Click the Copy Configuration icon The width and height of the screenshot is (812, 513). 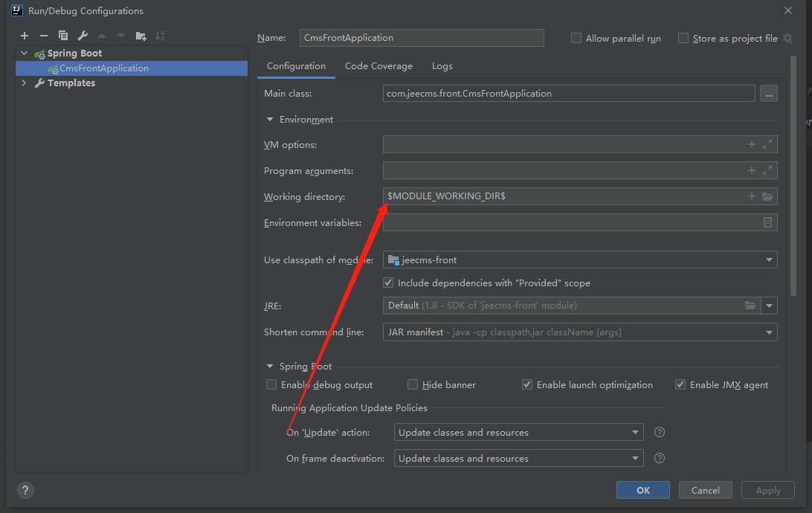click(63, 36)
